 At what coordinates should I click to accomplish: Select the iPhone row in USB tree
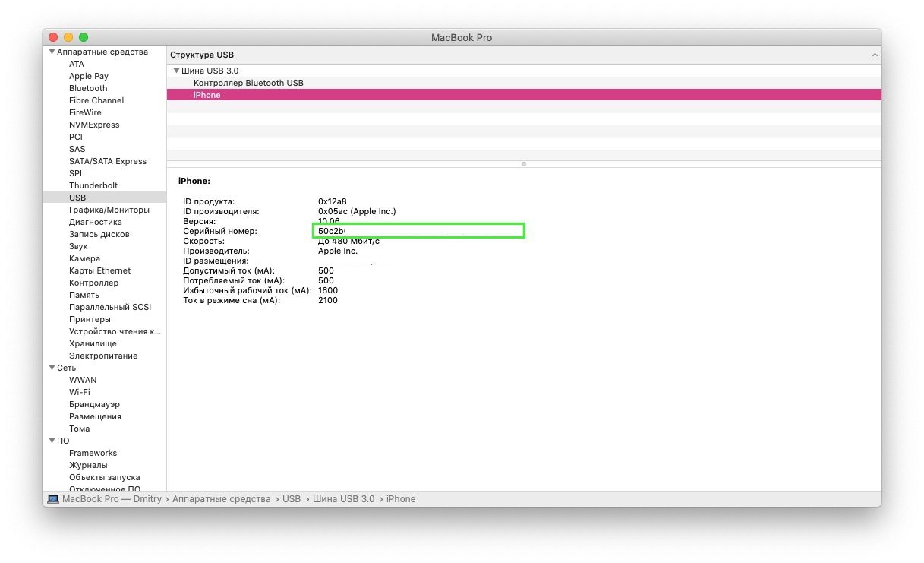coord(524,95)
